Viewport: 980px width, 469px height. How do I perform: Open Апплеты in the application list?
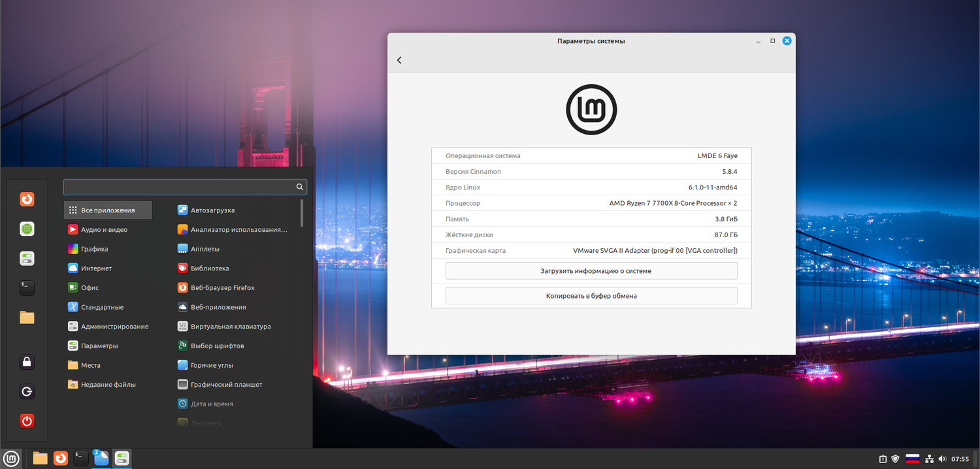tap(232, 249)
